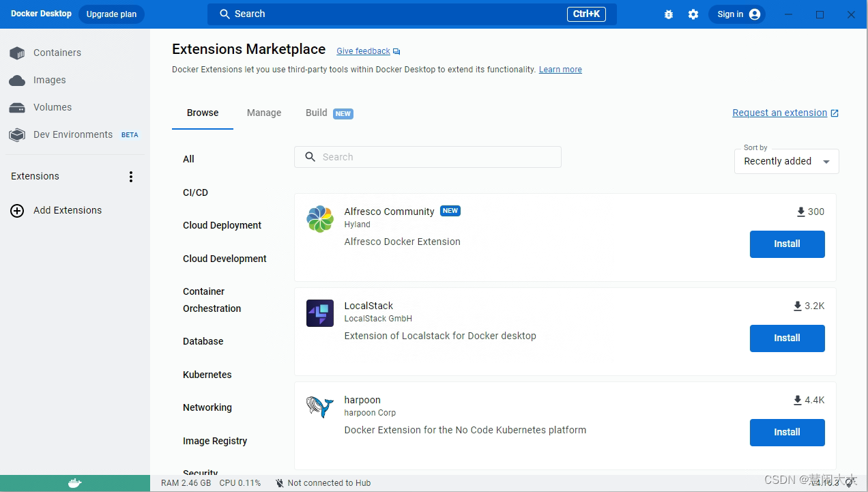Open the Containers sidebar section
The width and height of the screenshot is (868, 492).
click(x=75, y=53)
